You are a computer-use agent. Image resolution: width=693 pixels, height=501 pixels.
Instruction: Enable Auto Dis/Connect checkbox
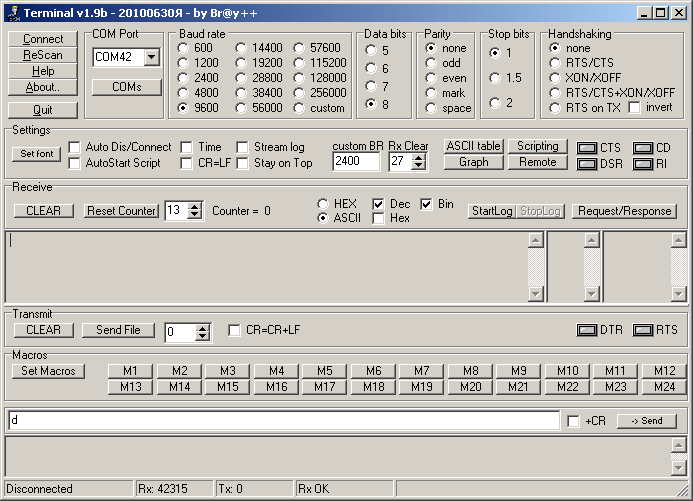click(74, 147)
